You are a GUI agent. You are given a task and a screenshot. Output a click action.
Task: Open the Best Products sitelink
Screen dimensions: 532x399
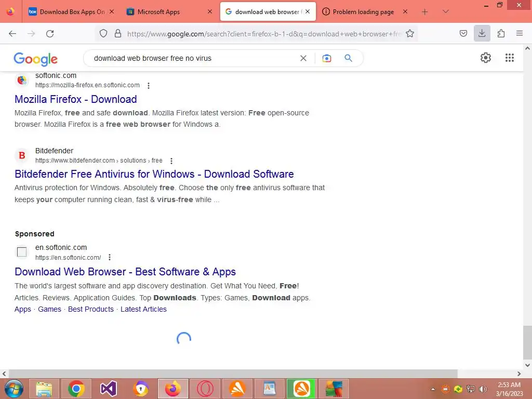coord(90,309)
